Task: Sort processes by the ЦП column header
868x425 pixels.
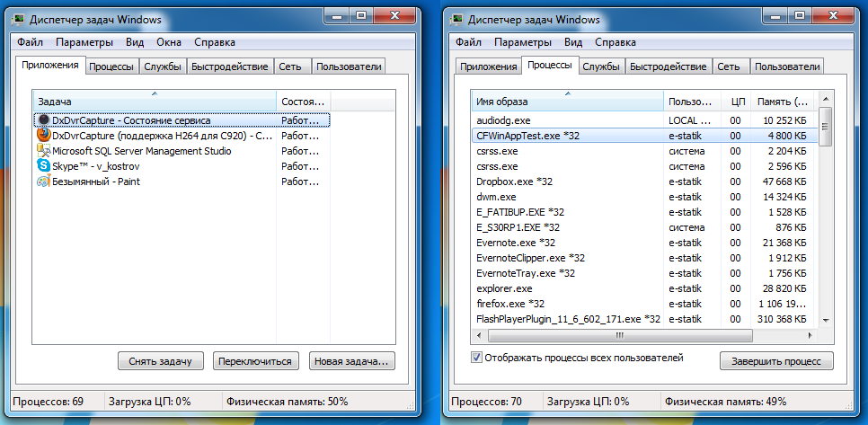Action: tap(736, 102)
